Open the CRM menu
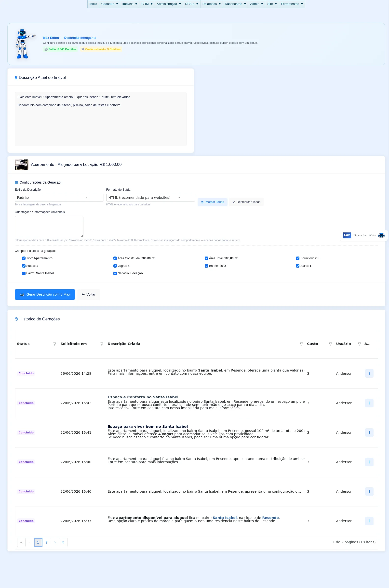Image resolution: width=389 pixels, height=588 pixels. 147,4
